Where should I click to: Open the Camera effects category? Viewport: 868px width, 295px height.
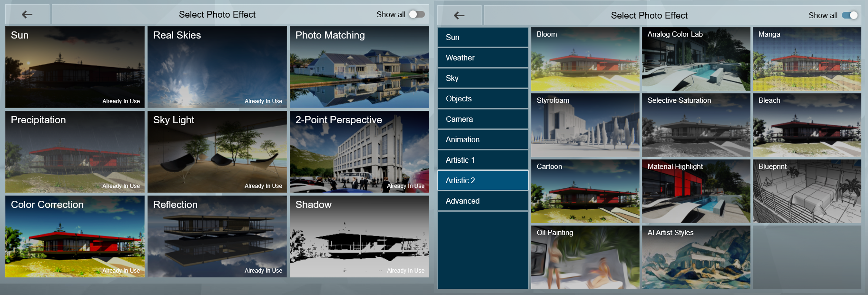point(483,119)
